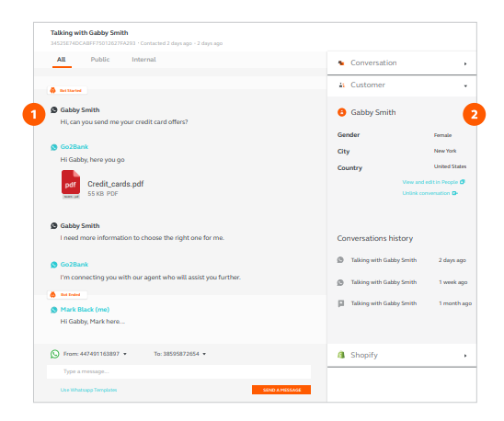This screenshot has width=504, height=421.
Task: Expand the Conversation section arrow
Action: pos(465,63)
